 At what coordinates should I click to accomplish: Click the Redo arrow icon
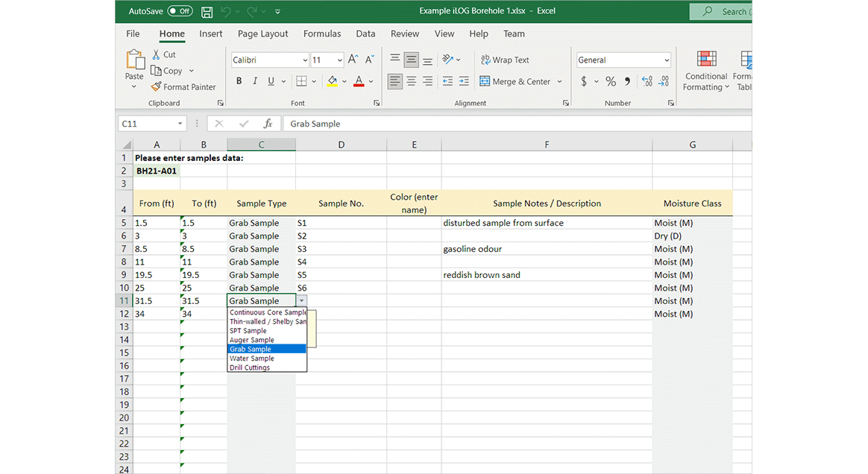coord(252,11)
